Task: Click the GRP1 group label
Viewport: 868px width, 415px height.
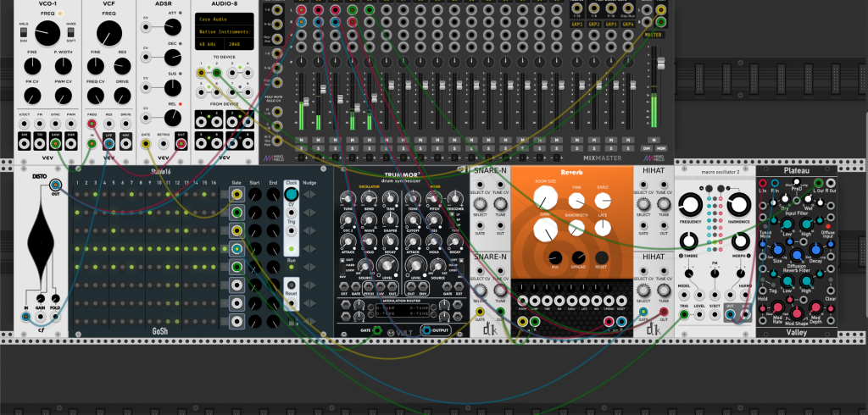Action: 577,25
